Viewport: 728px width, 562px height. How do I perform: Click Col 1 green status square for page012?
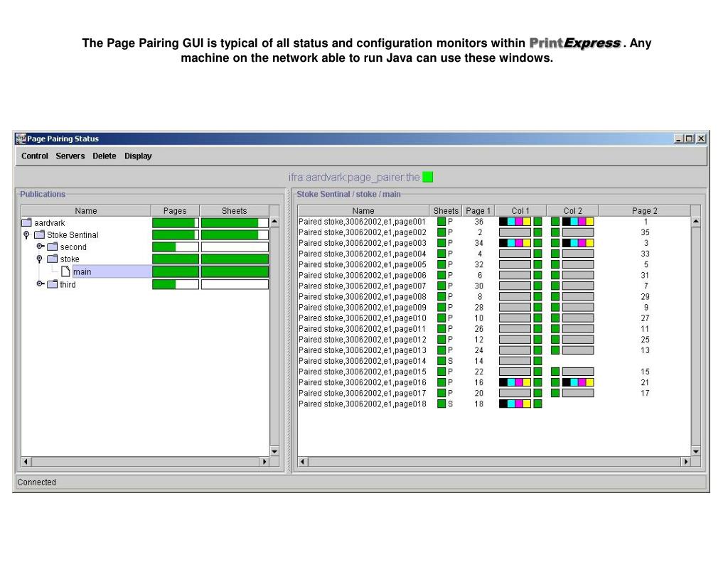pyautogui.click(x=537, y=340)
